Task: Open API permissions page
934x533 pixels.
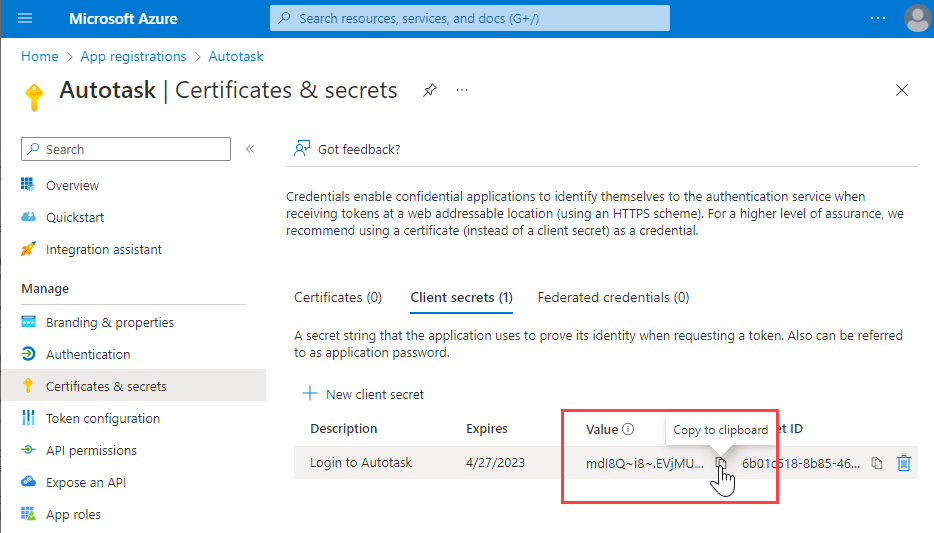Action: click(91, 451)
